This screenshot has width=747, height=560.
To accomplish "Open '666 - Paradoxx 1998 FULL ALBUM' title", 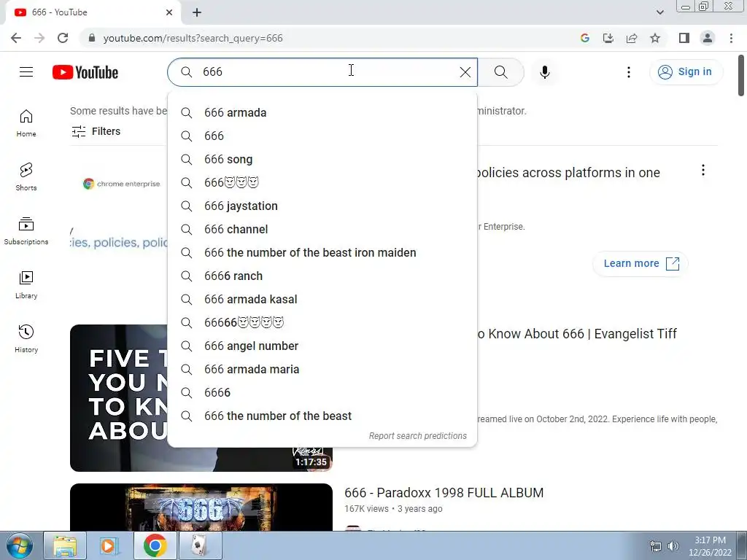I will (x=444, y=492).
